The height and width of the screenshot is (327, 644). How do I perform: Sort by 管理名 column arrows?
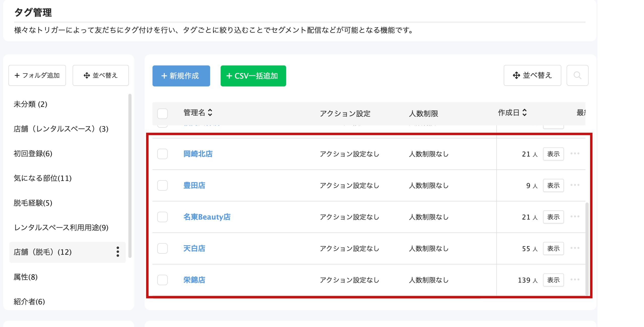210,112
